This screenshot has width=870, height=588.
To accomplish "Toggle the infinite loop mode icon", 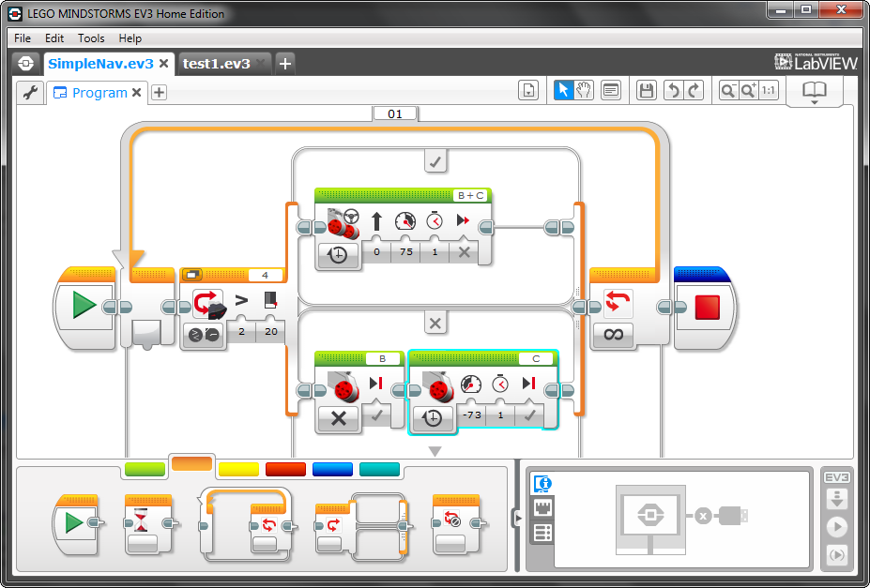I will [613, 335].
